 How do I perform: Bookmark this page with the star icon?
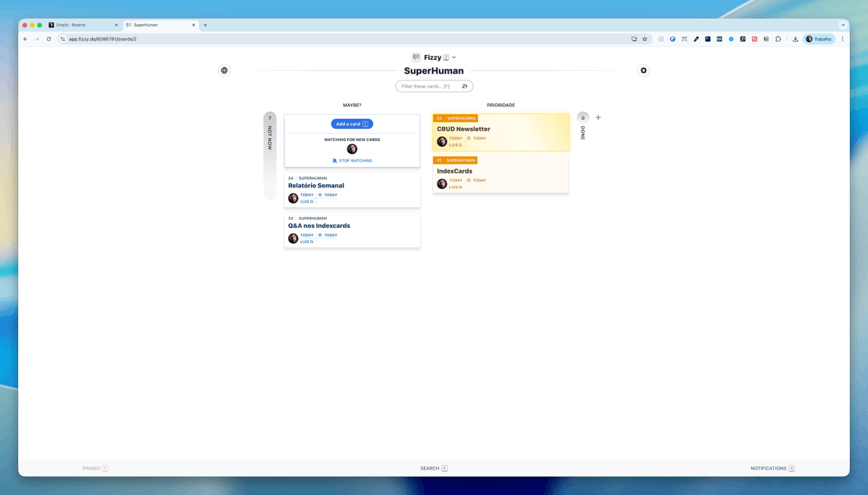coord(644,39)
